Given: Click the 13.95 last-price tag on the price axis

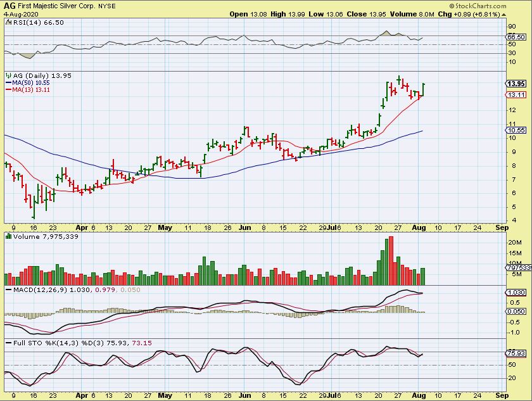Looking at the screenshot, I should coord(516,84).
